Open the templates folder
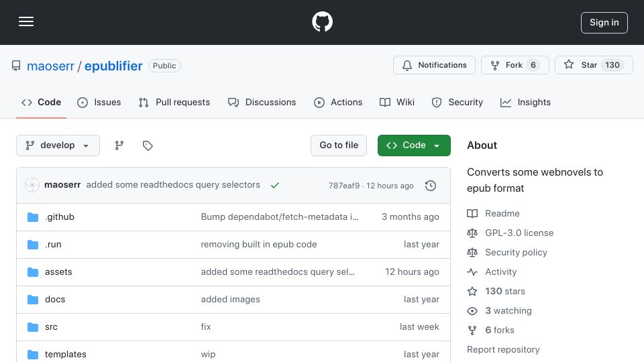 click(x=65, y=354)
